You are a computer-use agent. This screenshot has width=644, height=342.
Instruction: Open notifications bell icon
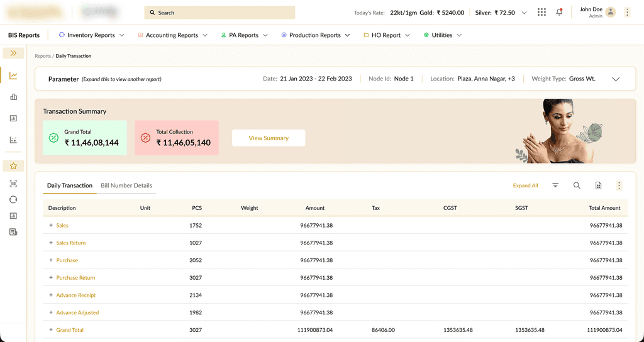click(559, 13)
